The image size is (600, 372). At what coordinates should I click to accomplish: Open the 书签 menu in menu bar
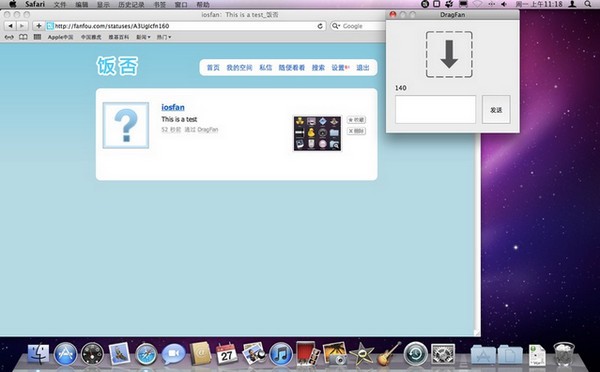pos(160,5)
